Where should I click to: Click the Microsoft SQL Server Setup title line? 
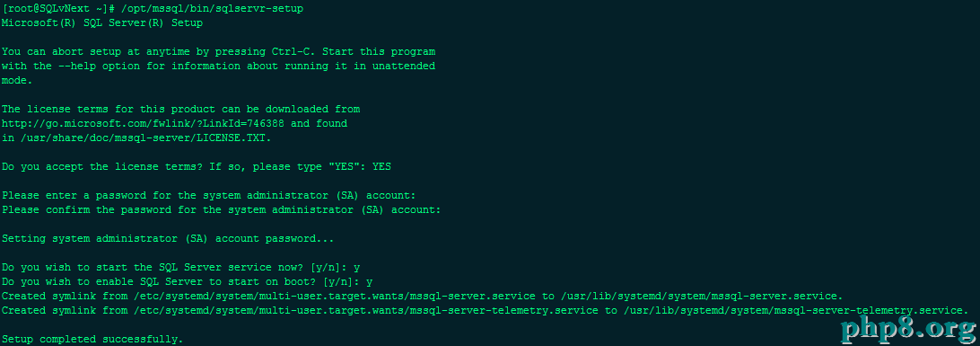102,22
